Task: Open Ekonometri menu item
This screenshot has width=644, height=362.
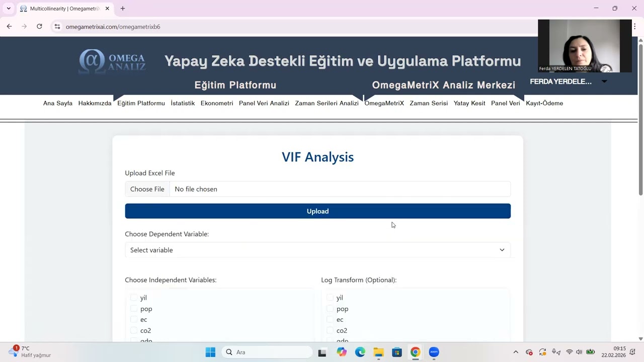Action: (x=217, y=103)
